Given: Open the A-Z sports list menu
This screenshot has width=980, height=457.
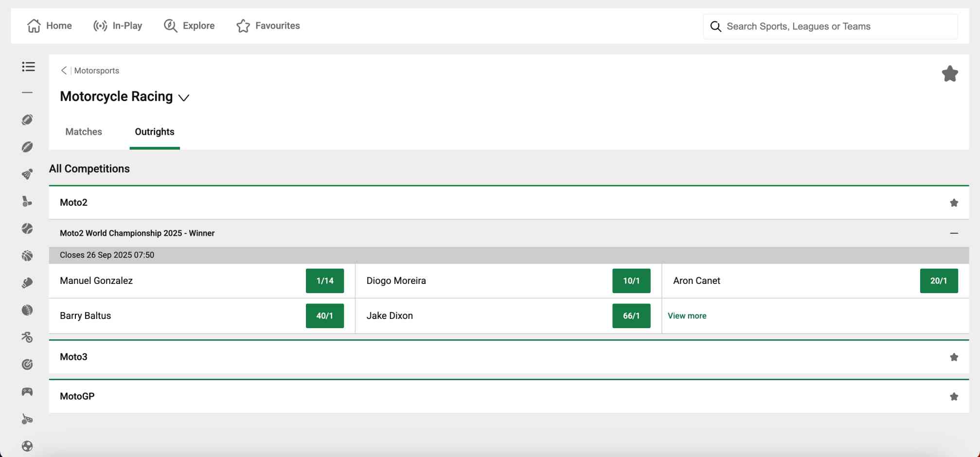Looking at the screenshot, I should [x=28, y=67].
